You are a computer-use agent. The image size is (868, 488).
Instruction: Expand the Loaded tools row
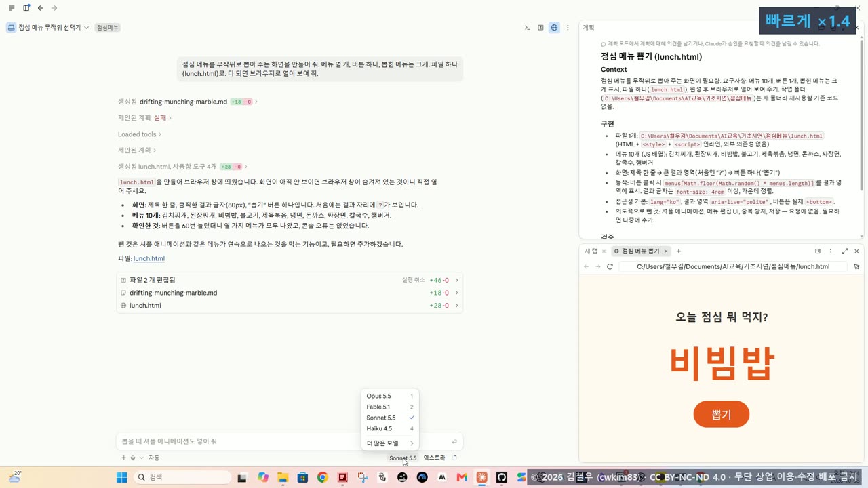pyautogui.click(x=139, y=134)
